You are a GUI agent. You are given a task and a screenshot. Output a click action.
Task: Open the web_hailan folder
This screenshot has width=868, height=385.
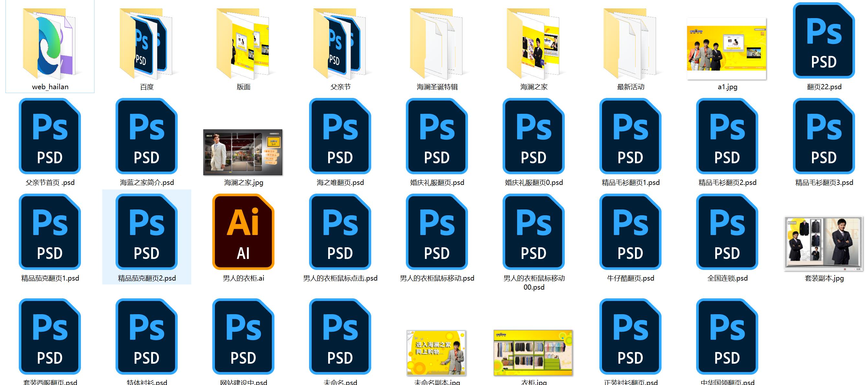pyautogui.click(x=50, y=44)
